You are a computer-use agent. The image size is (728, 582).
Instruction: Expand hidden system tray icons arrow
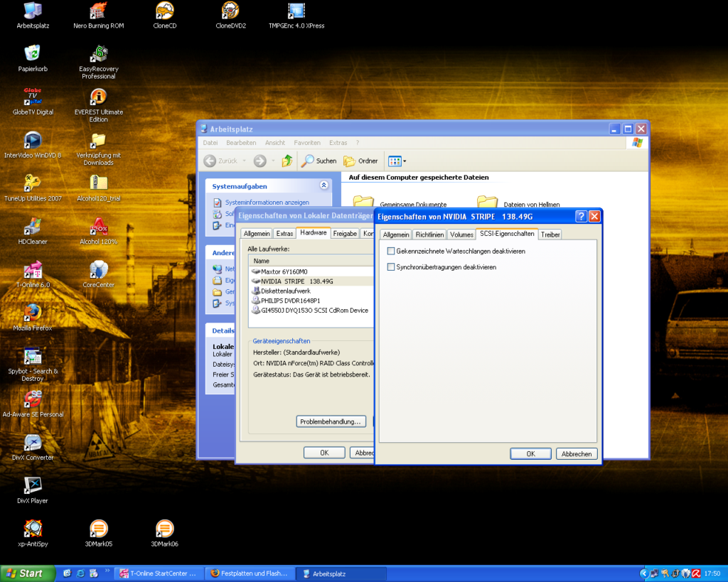pyautogui.click(x=643, y=573)
